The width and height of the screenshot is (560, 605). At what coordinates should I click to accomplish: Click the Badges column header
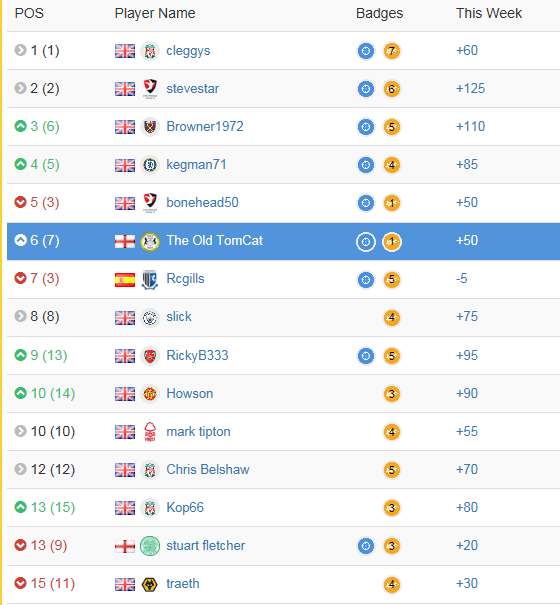[379, 14]
